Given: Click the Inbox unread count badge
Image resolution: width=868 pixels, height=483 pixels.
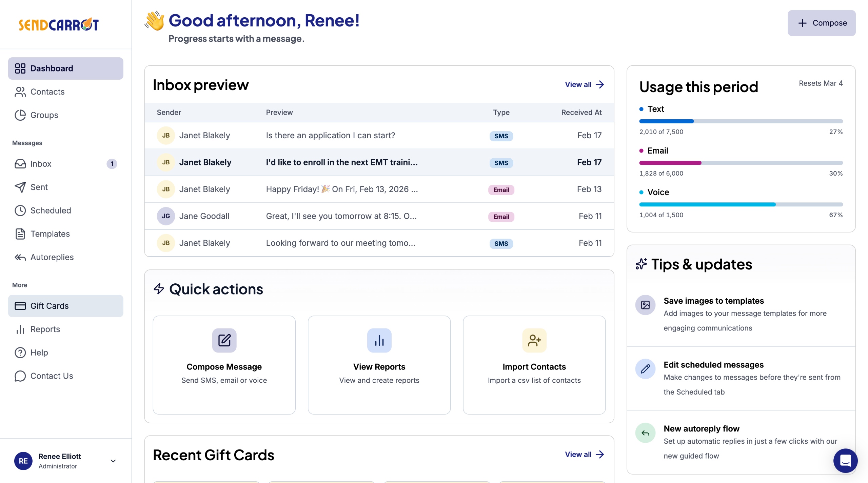Looking at the screenshot, I should (x=112, y=164).
